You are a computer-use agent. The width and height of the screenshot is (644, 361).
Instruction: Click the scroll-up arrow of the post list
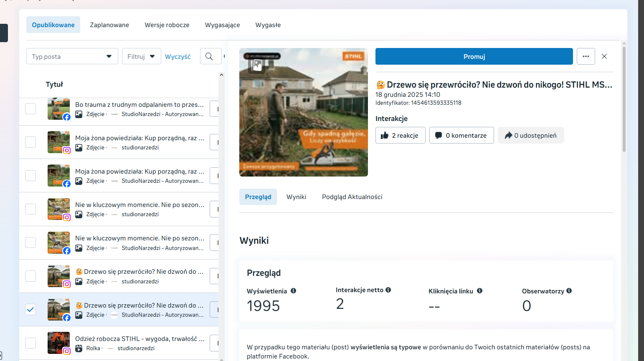tap(221, 75)
